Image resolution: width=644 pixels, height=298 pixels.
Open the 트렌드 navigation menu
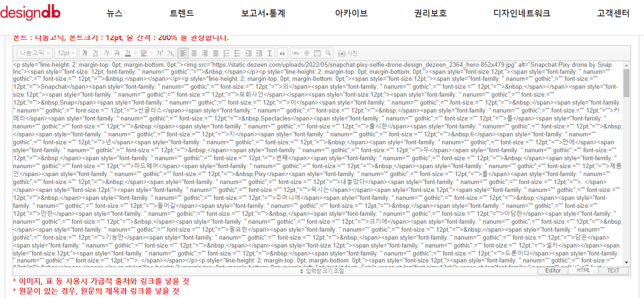tap(182, 13)
